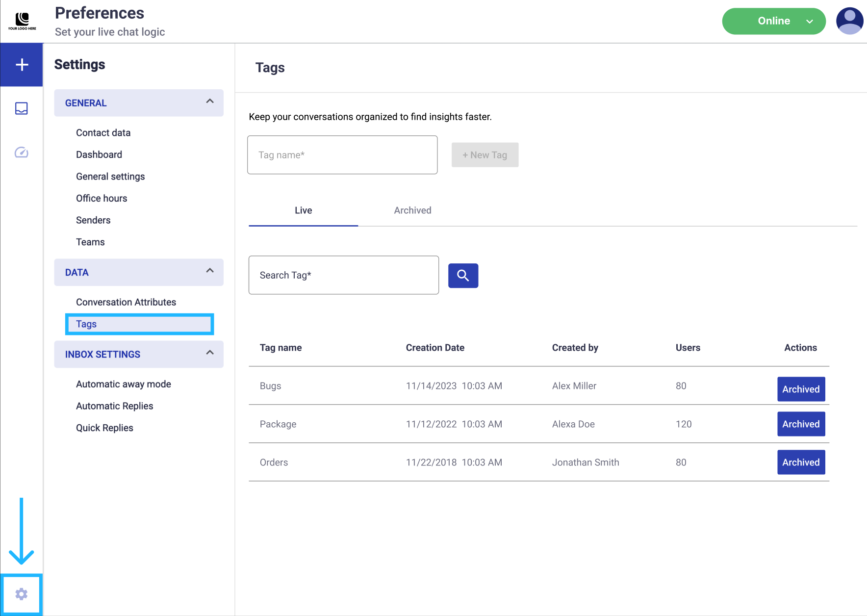The width and height of the screenshot is (867, 616).
Task: Collapse the GENERAL settings section
Action: (x=210, y=102)
